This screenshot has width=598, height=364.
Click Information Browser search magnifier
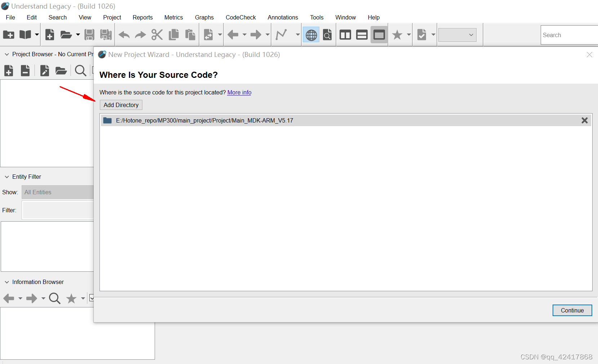pos(55,298)
